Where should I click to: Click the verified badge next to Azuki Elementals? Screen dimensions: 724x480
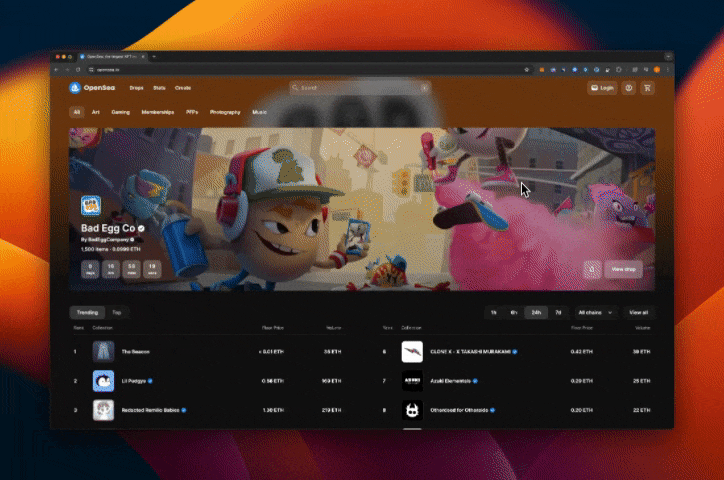click(475, 381)
